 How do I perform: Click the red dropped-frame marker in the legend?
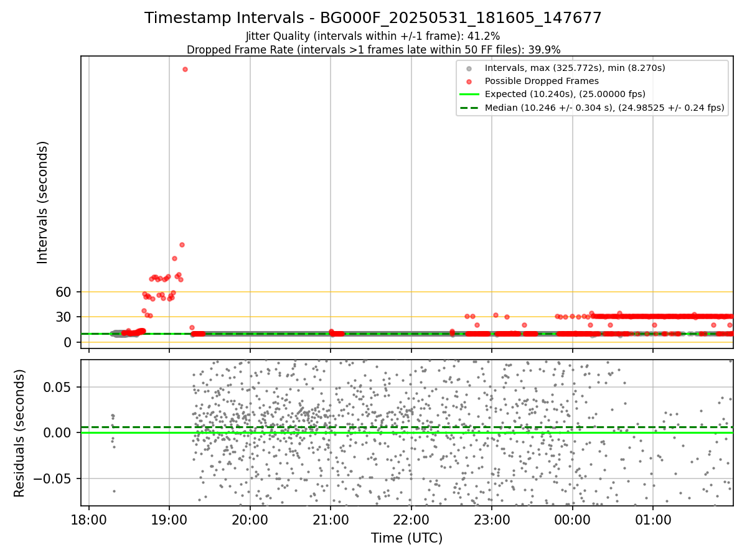click(469, 82)
